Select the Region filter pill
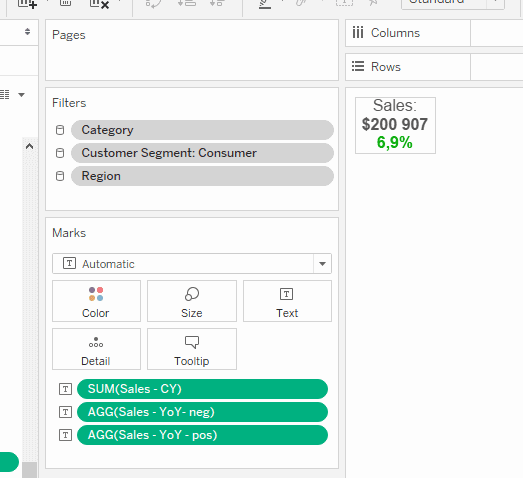This screenshot has height=478, width=523. 202,176
